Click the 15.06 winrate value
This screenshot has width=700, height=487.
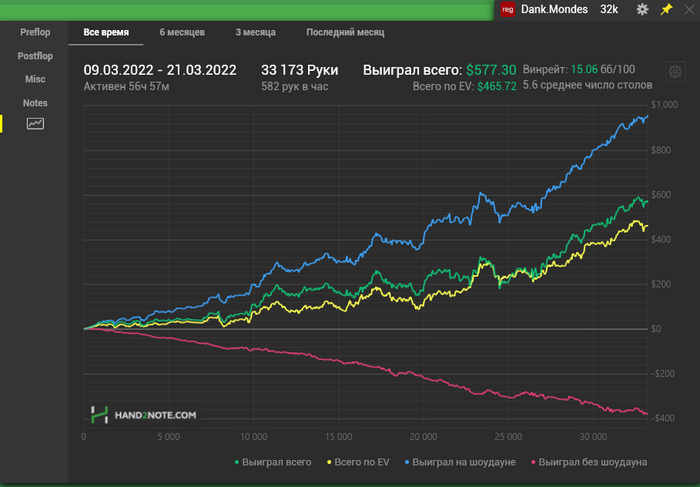pyautogui.click(x=584, y=69)
